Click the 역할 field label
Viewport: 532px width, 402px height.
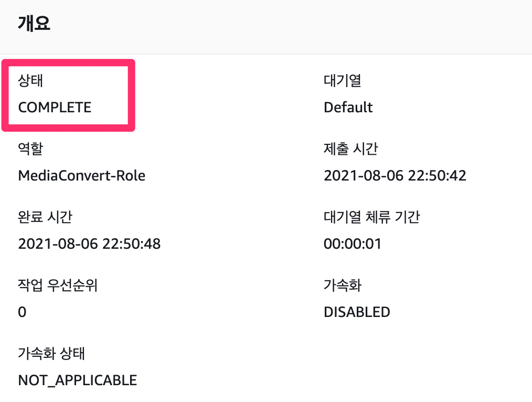click(29, 149)
